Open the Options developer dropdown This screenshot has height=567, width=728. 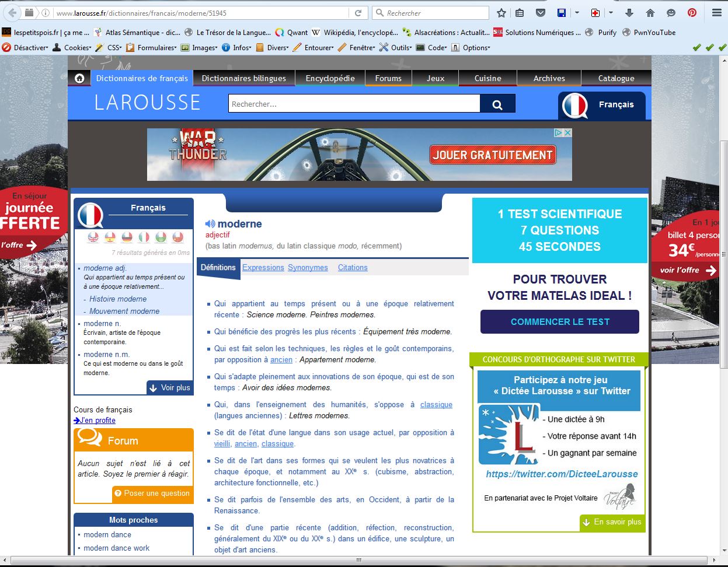pos(471,48)
